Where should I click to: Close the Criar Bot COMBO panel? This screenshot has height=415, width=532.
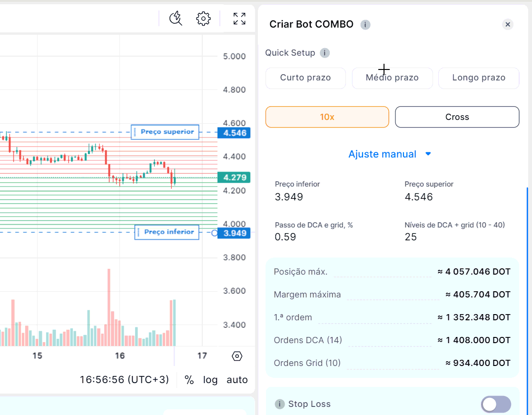pyautogui.click(x=508, y=24)
